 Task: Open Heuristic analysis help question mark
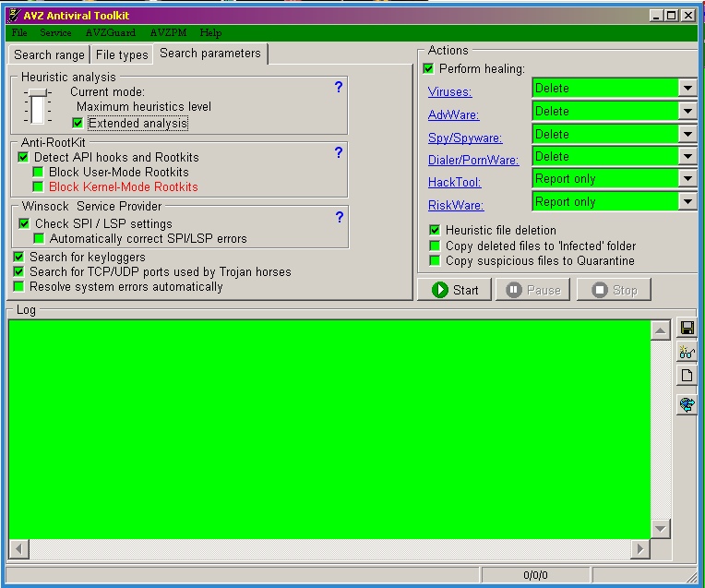pyautogui.click(x=339, y=87)
